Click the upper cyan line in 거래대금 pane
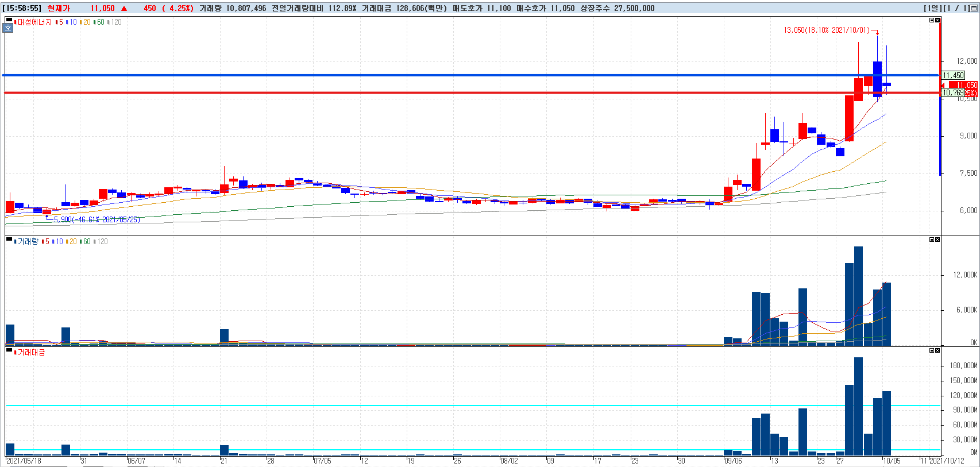Screen dimensions: 980x467 coord(473,406)
